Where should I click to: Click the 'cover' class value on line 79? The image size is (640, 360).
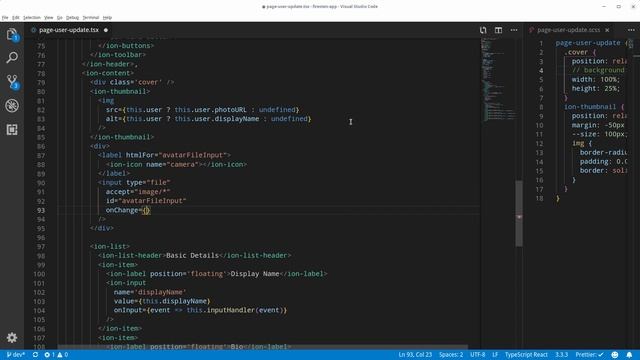148,82
